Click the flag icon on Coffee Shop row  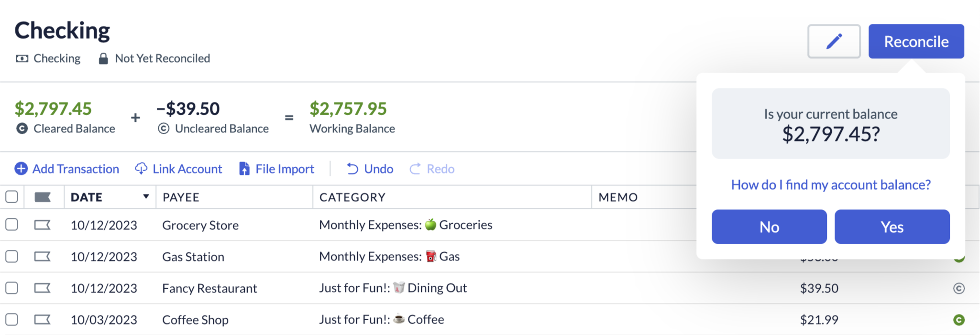pyautogui.click(x=42, y=320)
